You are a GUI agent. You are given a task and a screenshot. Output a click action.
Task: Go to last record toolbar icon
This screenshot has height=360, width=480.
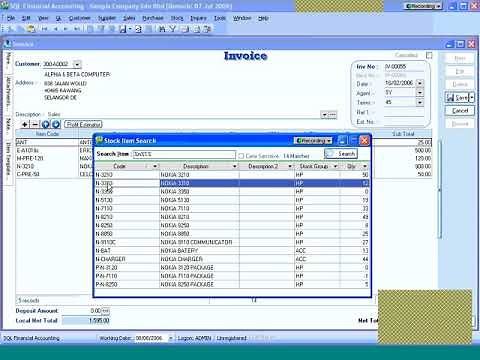coord(77,29)
